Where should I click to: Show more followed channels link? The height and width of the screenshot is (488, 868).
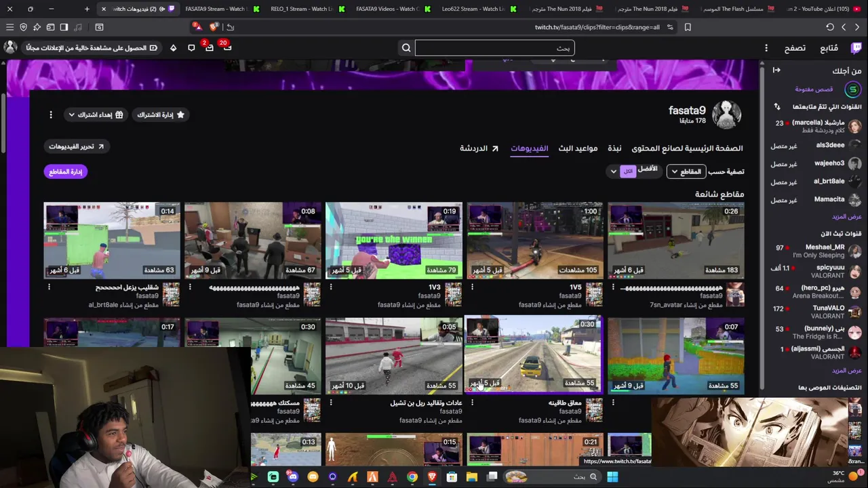[846, 217]
